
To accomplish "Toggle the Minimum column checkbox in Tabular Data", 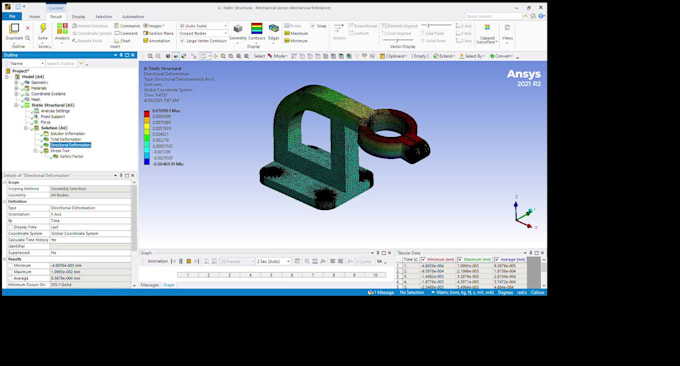I will pyautogui.click(x=423, y=260).
